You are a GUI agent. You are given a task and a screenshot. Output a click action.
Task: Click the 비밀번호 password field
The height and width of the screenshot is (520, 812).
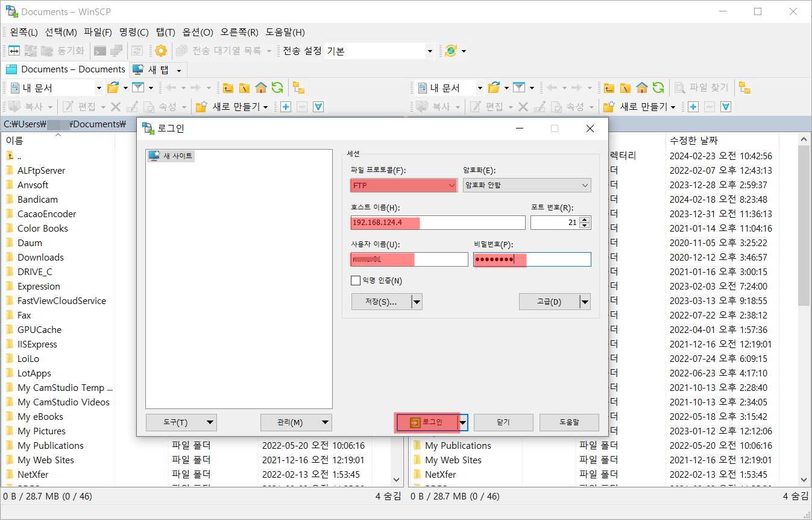point(532,259)
